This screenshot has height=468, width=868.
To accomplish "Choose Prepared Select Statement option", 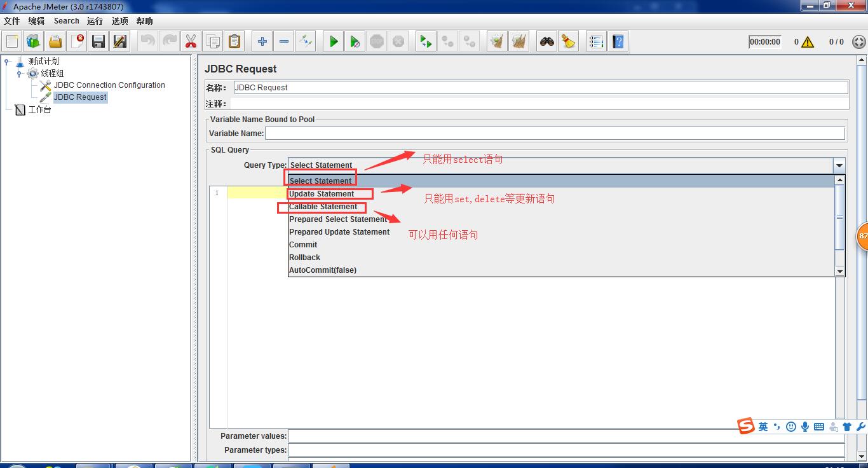I will pyautogui.click(x=562, y=219).
